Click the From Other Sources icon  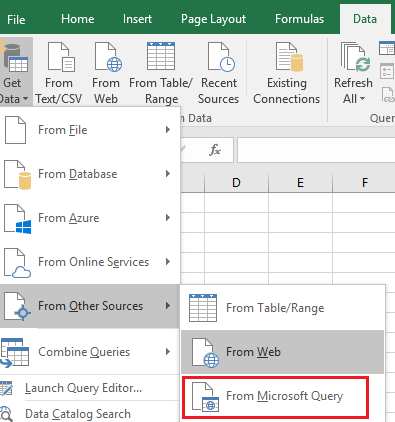(x=18, y=307)
